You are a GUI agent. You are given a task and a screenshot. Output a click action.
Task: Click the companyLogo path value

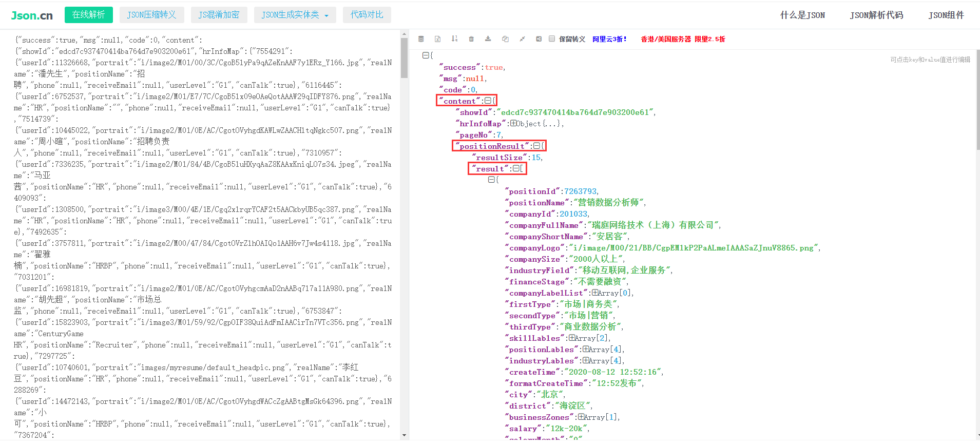point(693,248)
